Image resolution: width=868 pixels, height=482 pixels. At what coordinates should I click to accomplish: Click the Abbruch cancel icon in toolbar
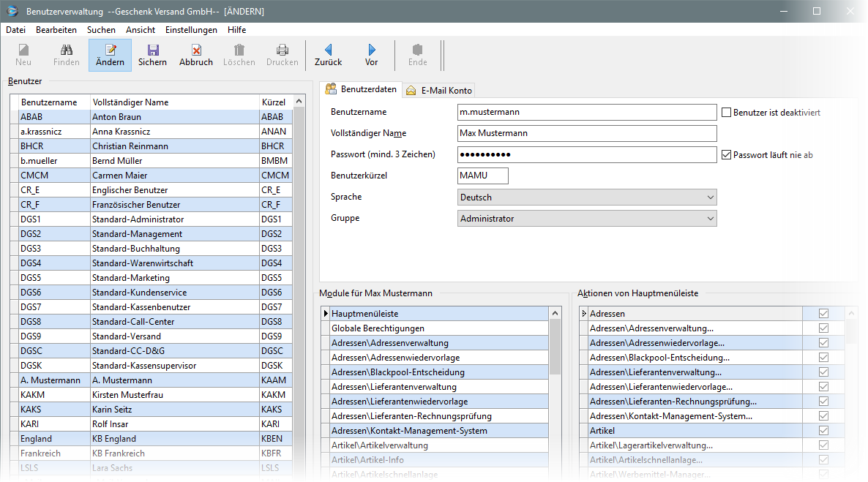[196, 50]
